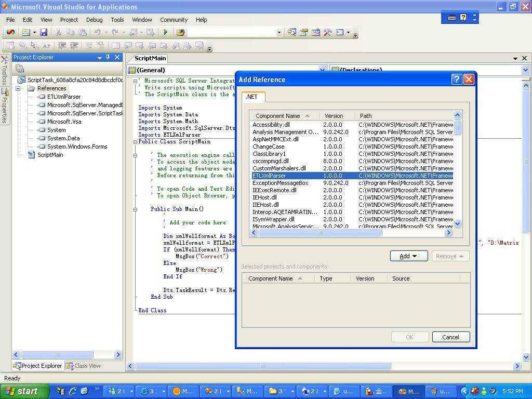Switch to the Class View tab
The image size is (532, 399).
(83, 366)
